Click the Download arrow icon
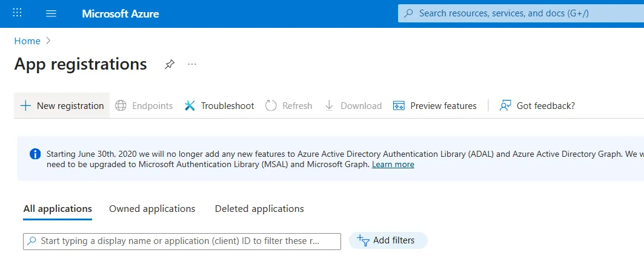This screenshot has width=644, height=267. point(329,106)
